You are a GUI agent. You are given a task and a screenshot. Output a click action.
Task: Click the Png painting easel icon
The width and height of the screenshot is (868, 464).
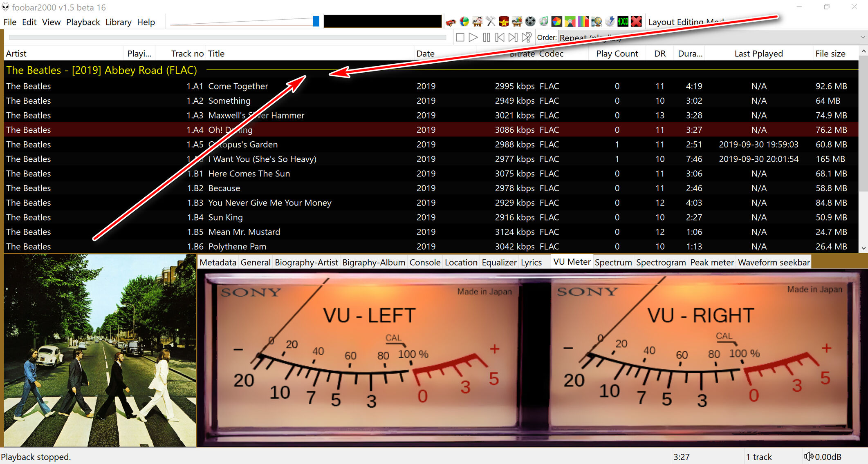coord(517,22)
